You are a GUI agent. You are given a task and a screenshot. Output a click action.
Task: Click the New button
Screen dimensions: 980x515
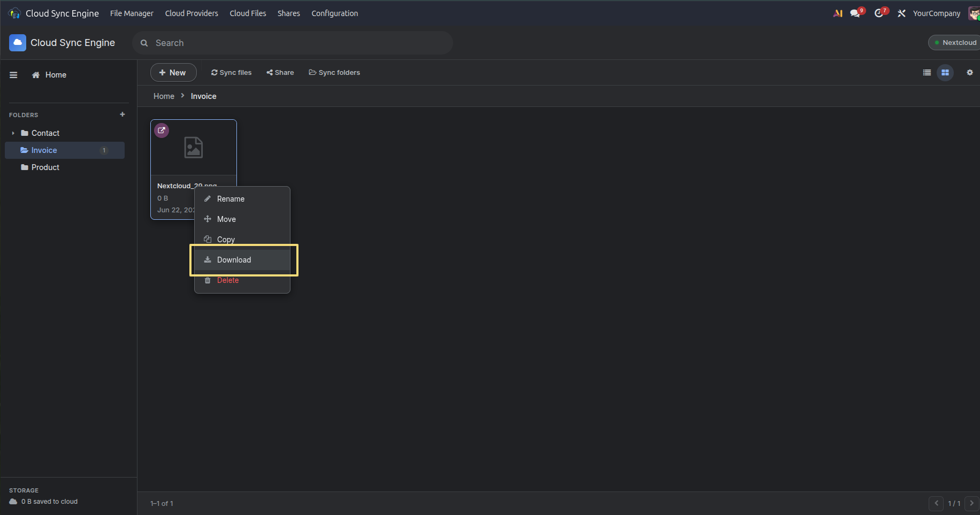pos(173,73)
